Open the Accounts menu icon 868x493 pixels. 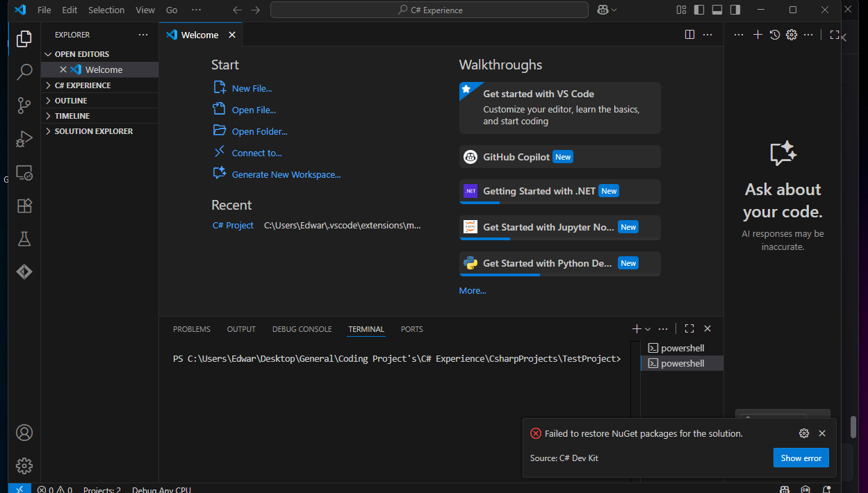click(24, 433)
